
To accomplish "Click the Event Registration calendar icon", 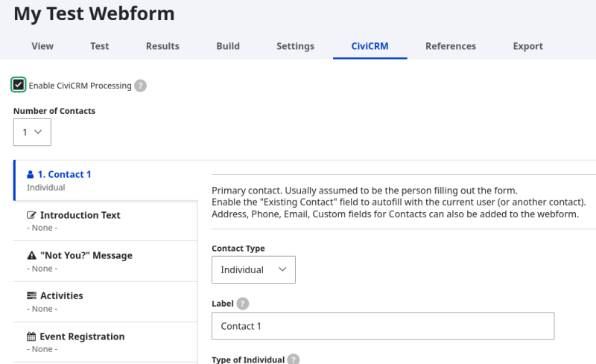I will tap(31, 336).
